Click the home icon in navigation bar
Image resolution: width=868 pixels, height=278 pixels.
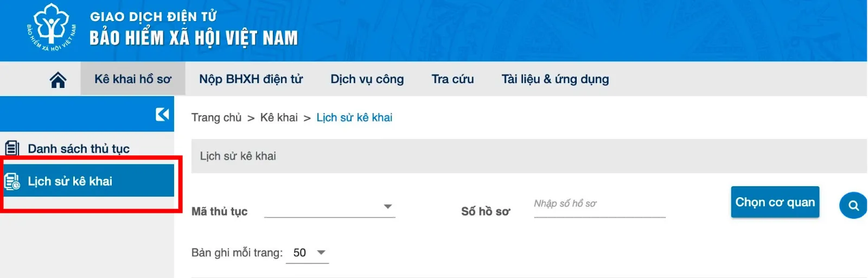point(58,80)
